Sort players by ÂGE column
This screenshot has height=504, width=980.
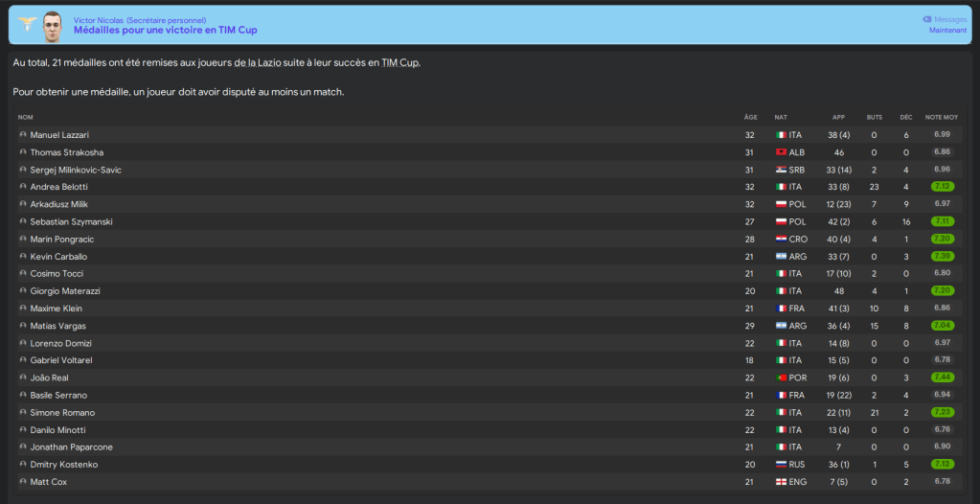click(x=750, y=117)
